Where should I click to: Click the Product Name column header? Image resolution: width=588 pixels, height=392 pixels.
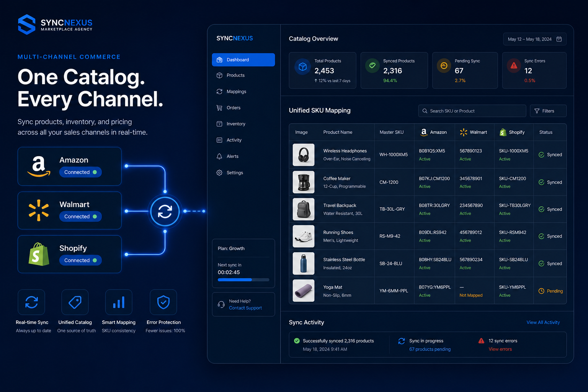(x=338, y=132)
